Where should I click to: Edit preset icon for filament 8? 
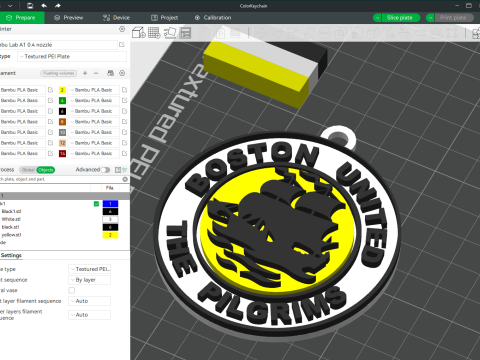coord(124,122)
